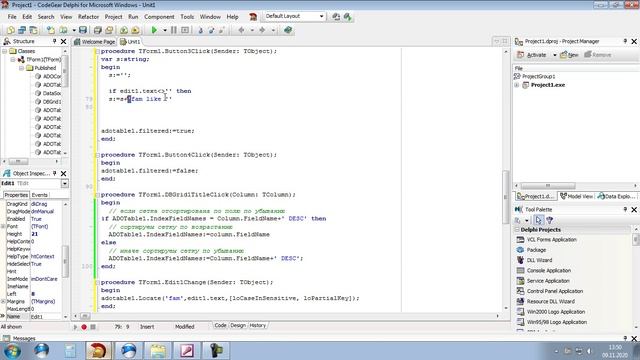The height and width of the screenshot is (360, 640).
Task: Switch to the Design tab
Action: point(238,326)
